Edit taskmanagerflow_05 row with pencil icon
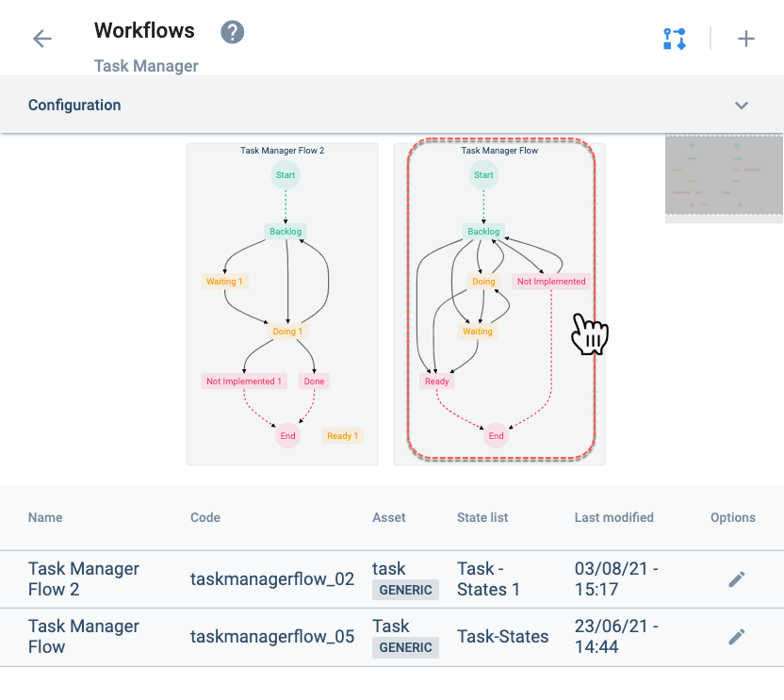 point(737,637)
